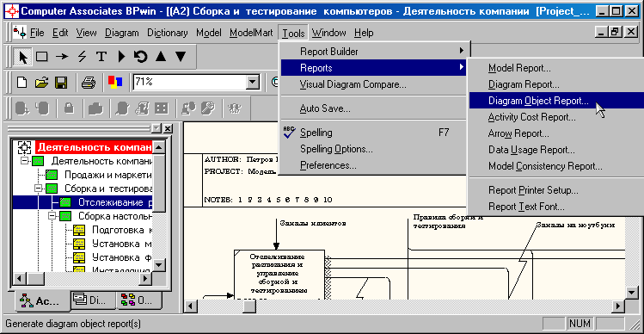Choose Visual Diagram Compare
This screenshot has width=644, height=334.
click(x=374, y=84)
